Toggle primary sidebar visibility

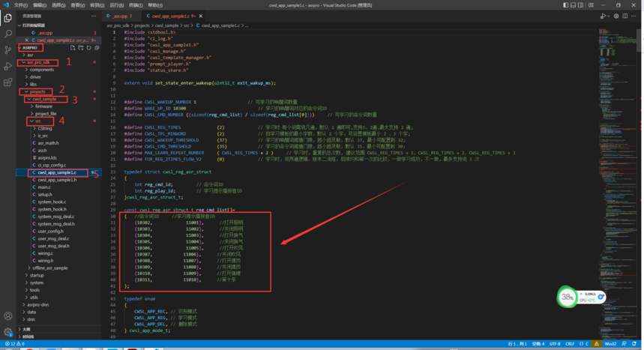point(565,5)
